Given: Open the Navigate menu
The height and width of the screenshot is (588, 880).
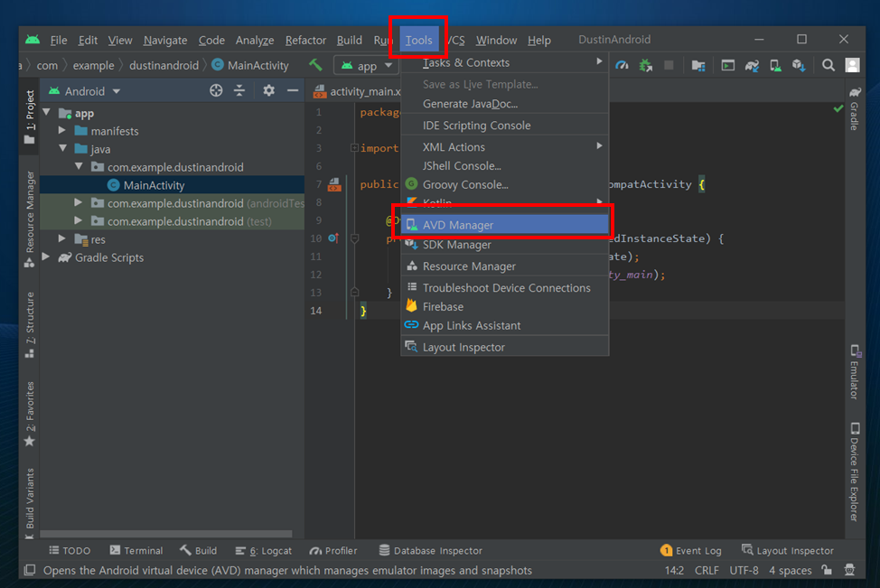Looking at the screenshot, I should coord(165,41).
